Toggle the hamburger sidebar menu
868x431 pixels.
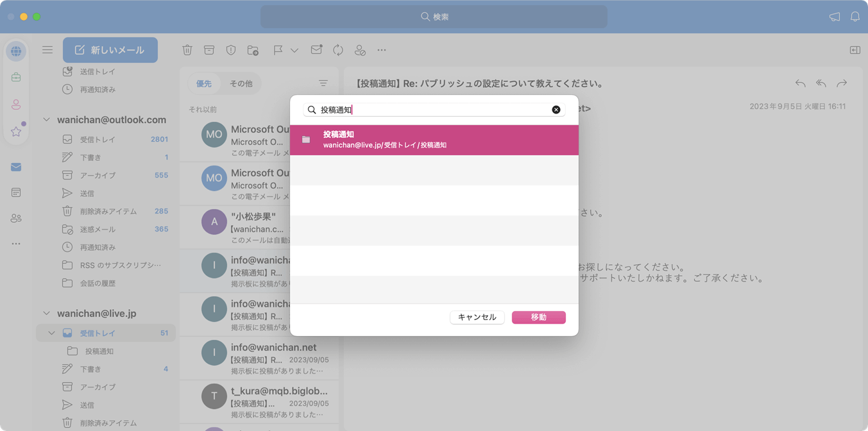click(47, 50)
